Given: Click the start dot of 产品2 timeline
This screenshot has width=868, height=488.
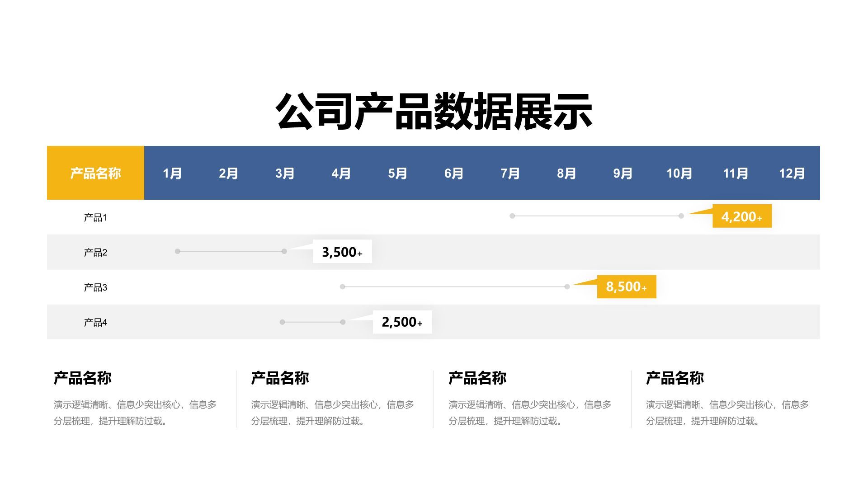Looking at the screenshot, I should click(x=178, y=251).
